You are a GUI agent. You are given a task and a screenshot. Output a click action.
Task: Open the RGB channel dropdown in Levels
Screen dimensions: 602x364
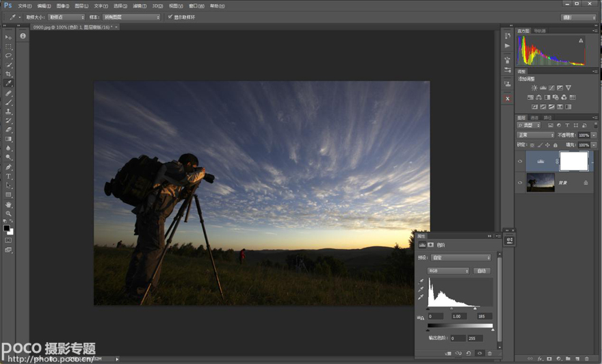pyautogui.click(x=448, y=271)
